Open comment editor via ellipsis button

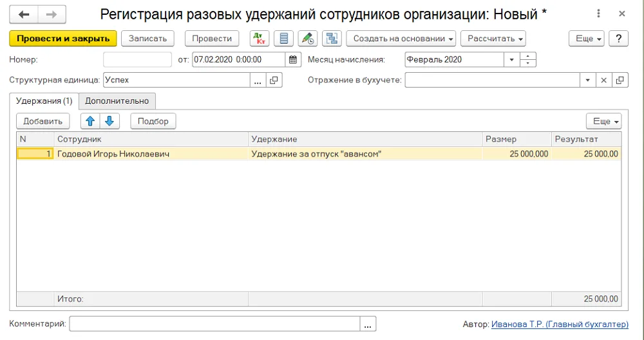click(x=368, y=324)
